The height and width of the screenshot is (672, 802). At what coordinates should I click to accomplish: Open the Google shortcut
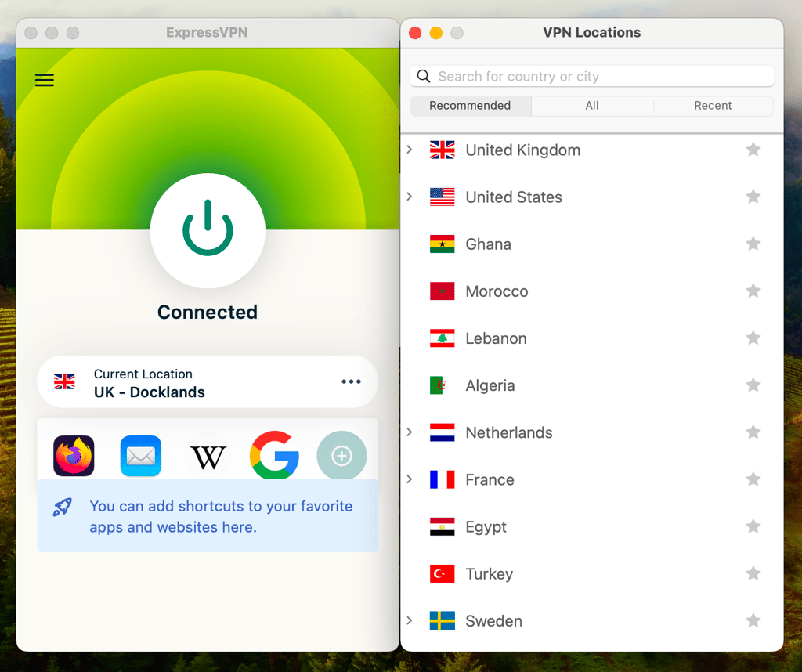click(x=275, y=454)
